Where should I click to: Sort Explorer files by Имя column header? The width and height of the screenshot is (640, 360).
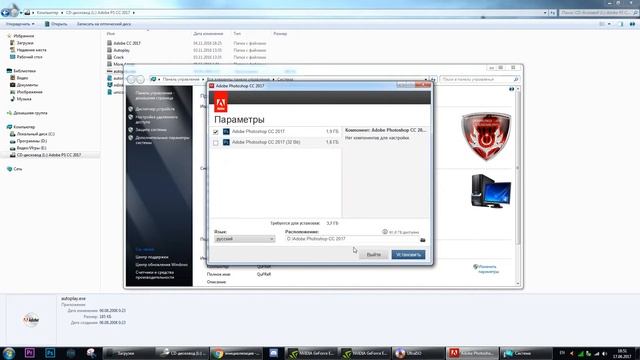pyautogui.click(x=111, y=33)
